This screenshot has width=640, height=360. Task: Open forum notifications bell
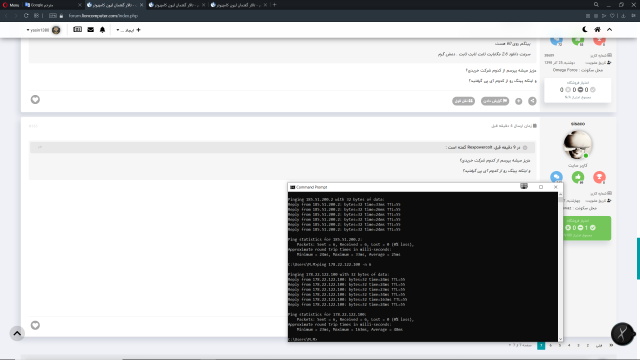coord(102,29)
